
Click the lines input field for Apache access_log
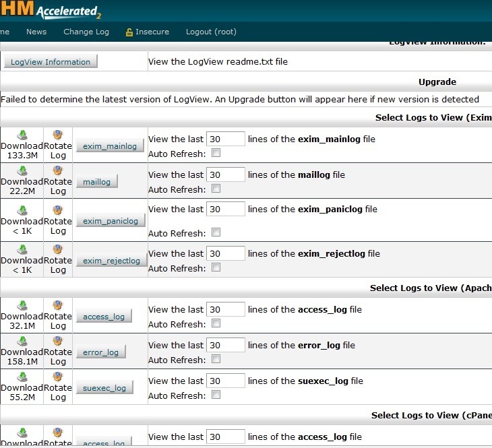[226, 309]
